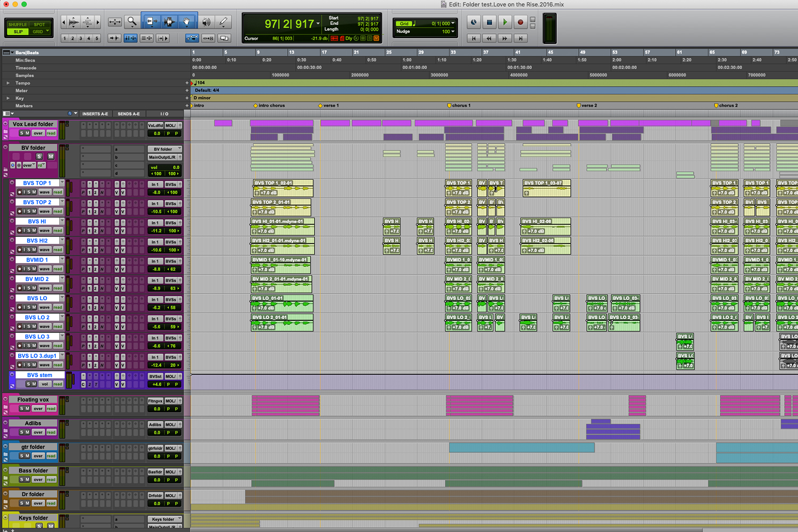The height and width of the screenshot is (532, 798).
Task: Toggle automation follows edit icon
Action: (192, 38)
